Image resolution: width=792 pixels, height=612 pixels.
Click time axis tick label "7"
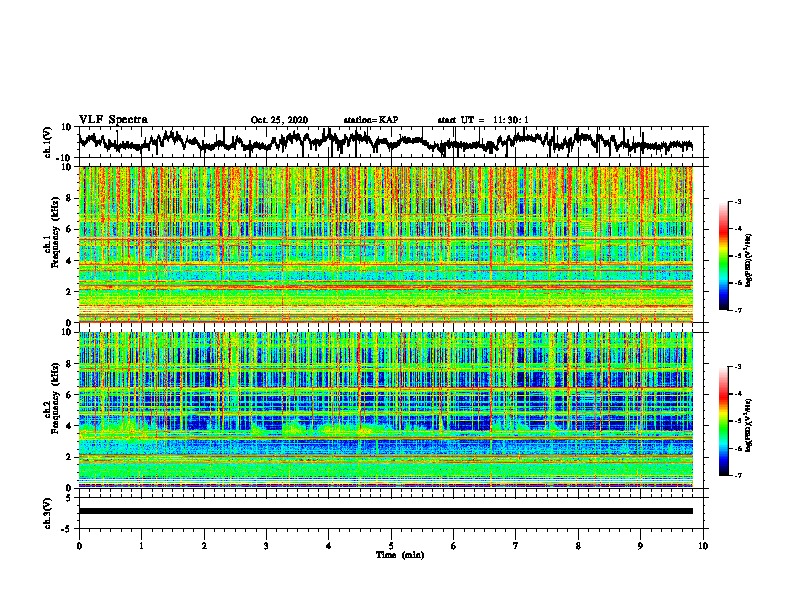pyautogui.click(x=516, y=546)
